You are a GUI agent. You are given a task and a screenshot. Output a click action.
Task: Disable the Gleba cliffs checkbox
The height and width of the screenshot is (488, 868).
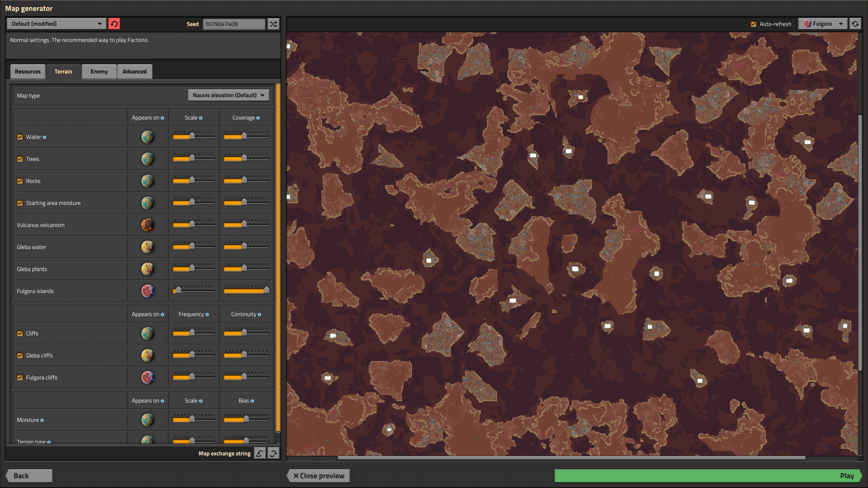[x=20, y=355]
